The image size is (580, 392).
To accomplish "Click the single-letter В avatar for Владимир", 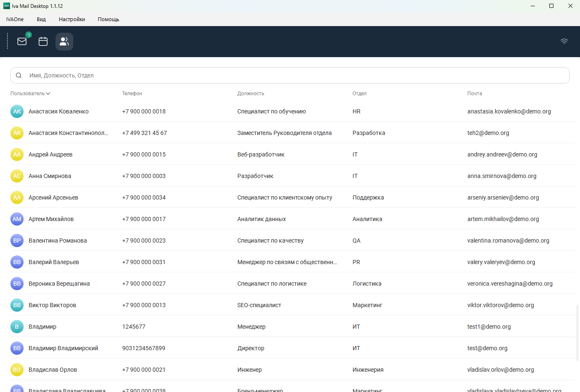I will point(17,327).
